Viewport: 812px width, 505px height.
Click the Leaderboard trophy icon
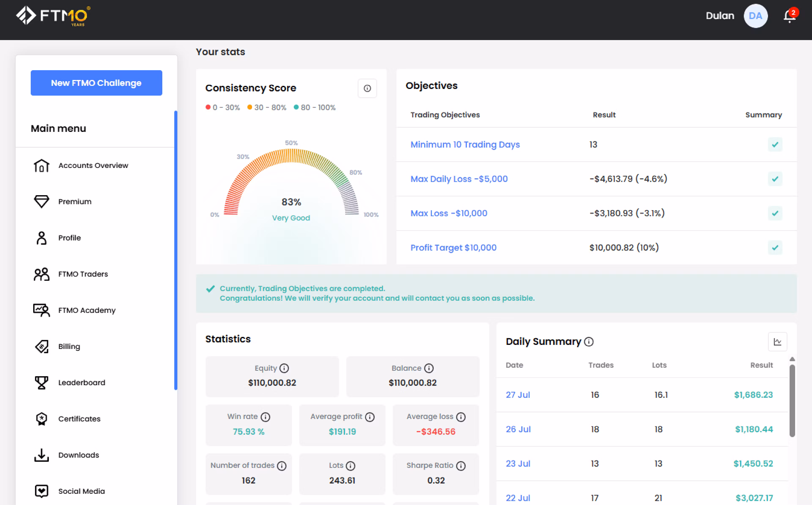[41, 382]
